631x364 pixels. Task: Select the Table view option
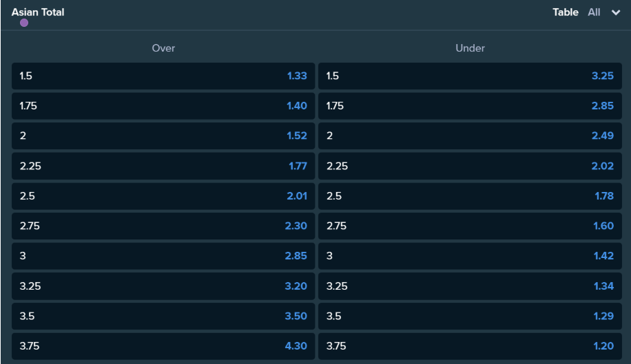(x=566, y=12)
